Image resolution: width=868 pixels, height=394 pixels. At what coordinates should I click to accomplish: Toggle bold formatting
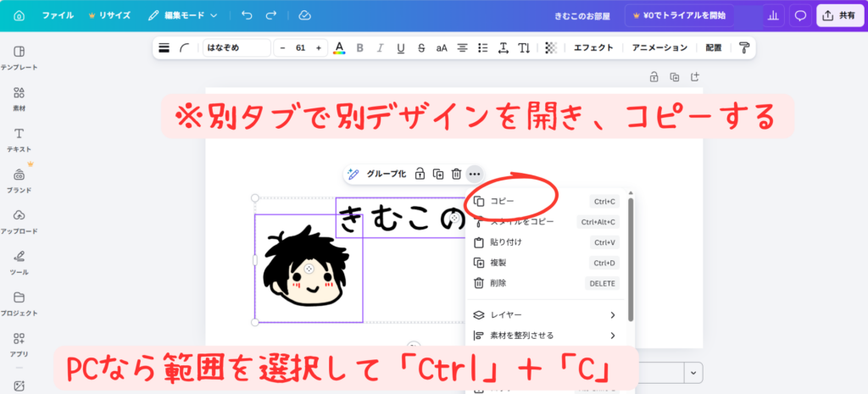pyautogui.click(x=359, y=47)
